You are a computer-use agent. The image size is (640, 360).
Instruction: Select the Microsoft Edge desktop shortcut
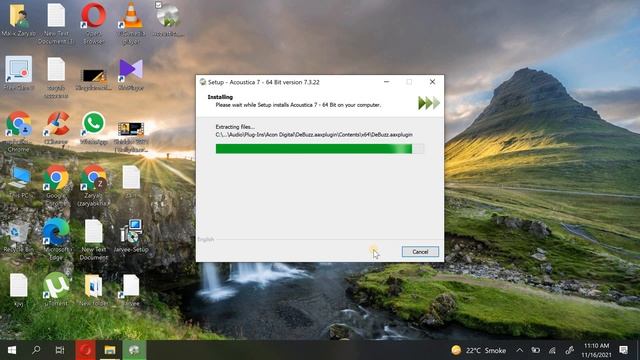click(x=56, y=239)
